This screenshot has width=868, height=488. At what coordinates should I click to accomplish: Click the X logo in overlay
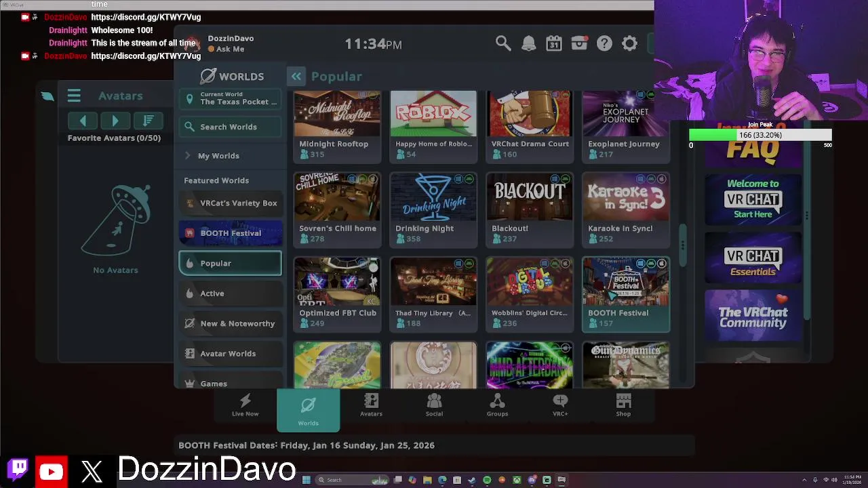pyautogui.click(x=92, y=472)
